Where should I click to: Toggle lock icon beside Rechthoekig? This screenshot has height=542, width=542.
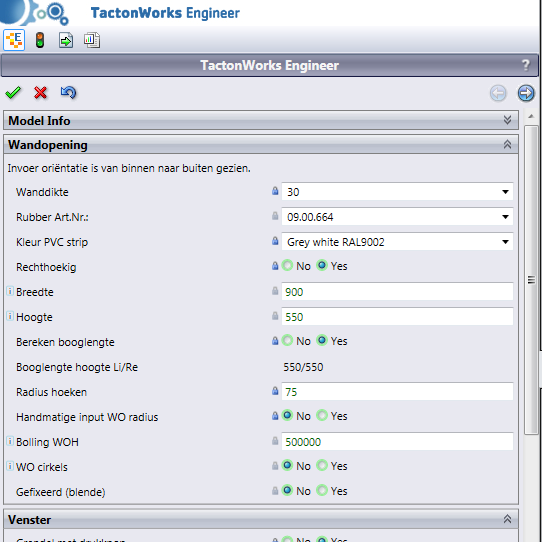click(x=275, y=266)
